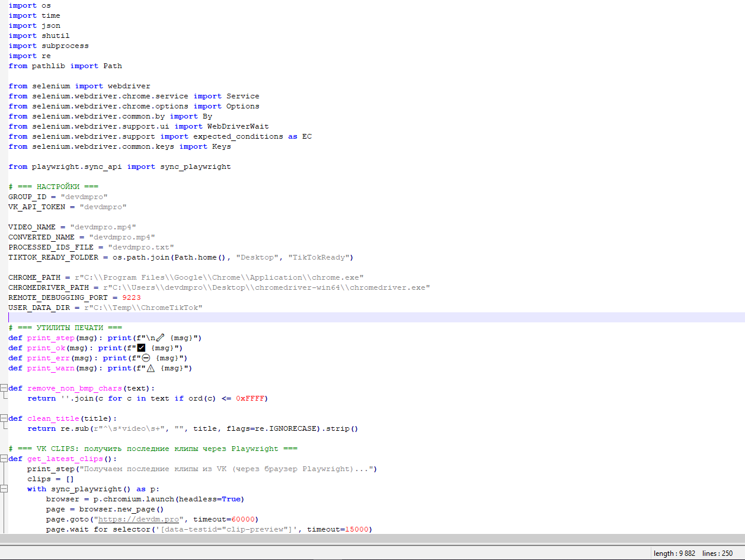
Task: Click the 'def print_step(msg)' line
Action: coord(105,338)
